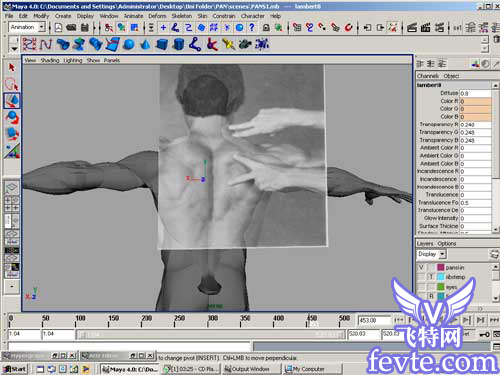500x375 pixels.
Task: Click the green color swatch of eyes layer
Action: [441, 287]
